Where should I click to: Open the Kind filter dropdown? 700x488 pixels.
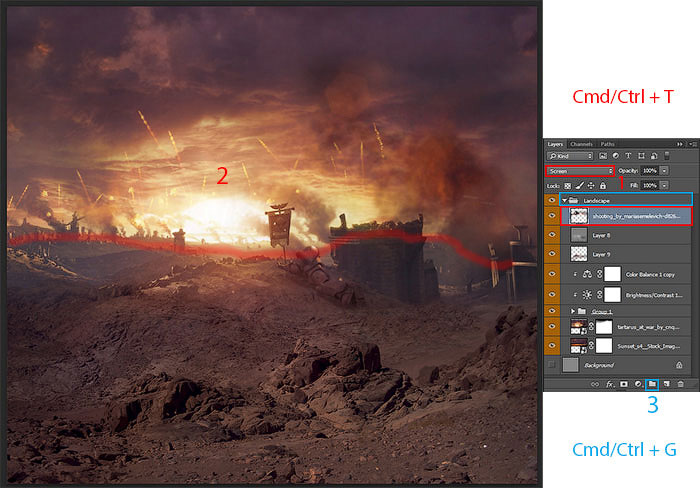(x=570, y=156)
